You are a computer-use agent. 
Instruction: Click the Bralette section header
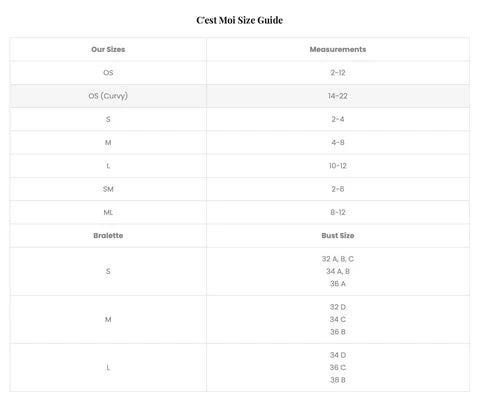click(x=108, y=236)
